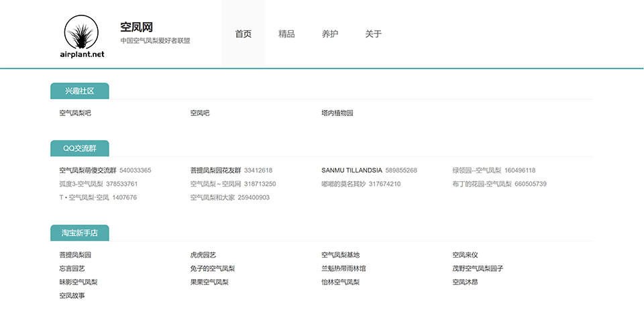
Task: Open the 首页 navigation tab
Action: [x=243, y=34]
